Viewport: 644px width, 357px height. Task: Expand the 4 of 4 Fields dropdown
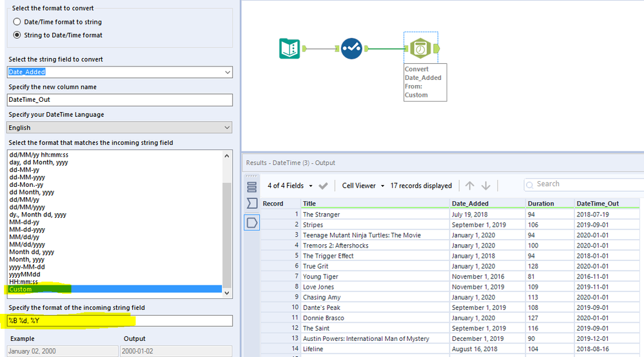click(x=311, y=186)
